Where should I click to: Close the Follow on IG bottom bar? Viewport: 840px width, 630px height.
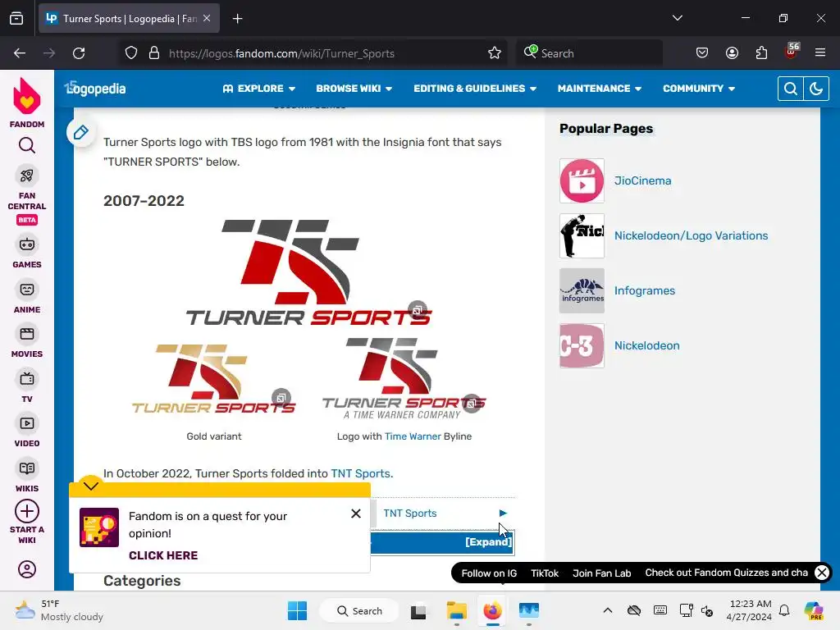click(x=821, y=573)
